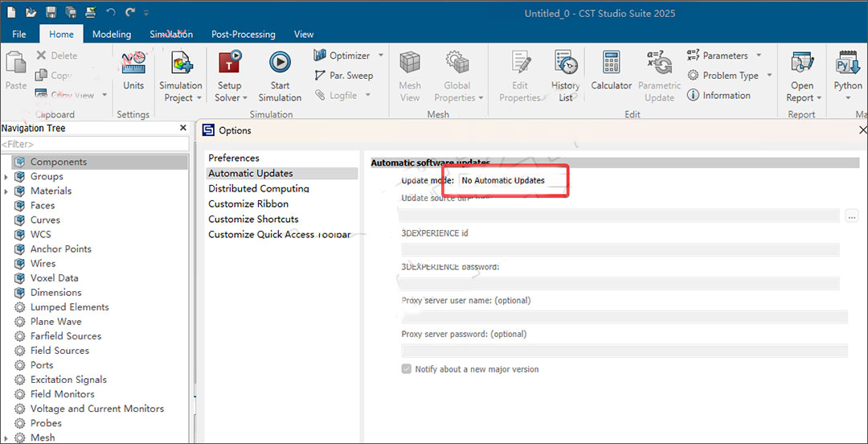Screen dimensions: 868x444
Task: Click the Navigation Tree filter field
Action: click(94, 144)
